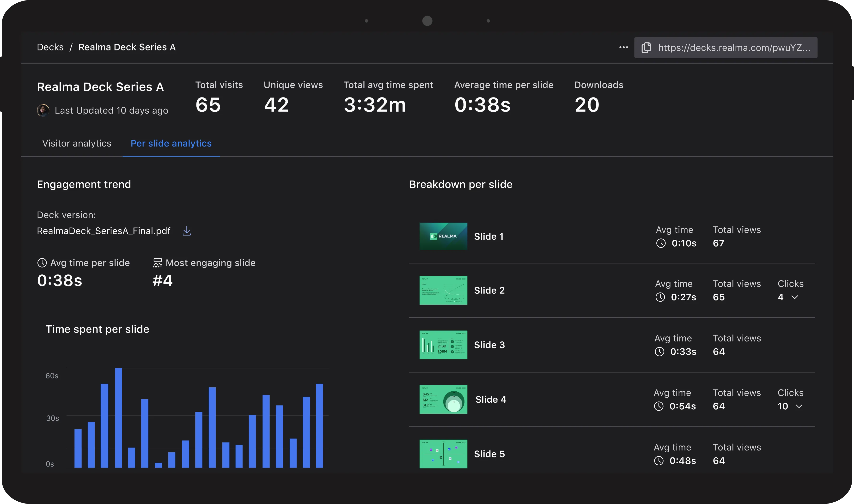Viewport: 854px width, 504px height.
Task: Expand the Slide 4 clicks chevron
Action: [799, 406]
